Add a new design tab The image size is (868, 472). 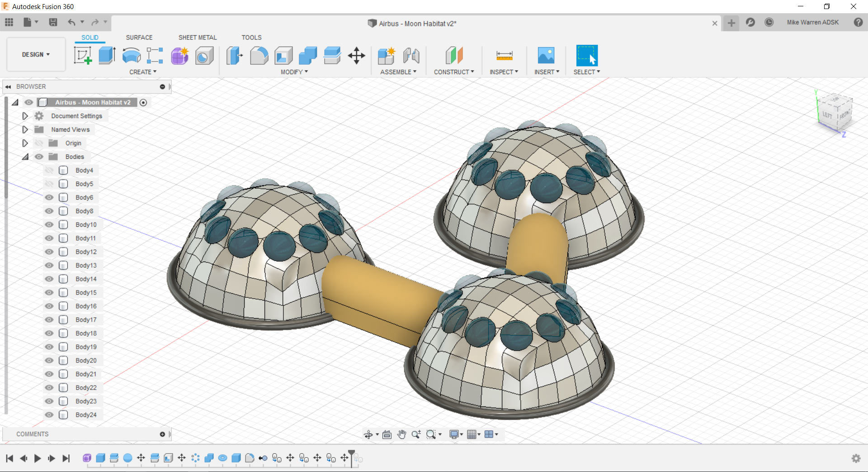(731, 23)
